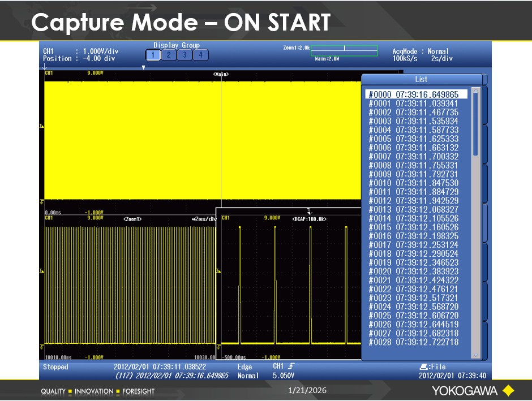This screenshot has height=401, width=532.
Task: Click the rising edge trigger symbol
Action: [292, 367]
